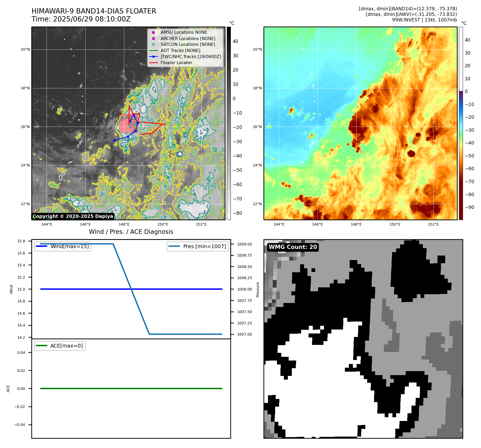Screen dimensions: 481x448
Task: Click the 144°E label under the left BAND14 map
Action: pyautogui.click(x=47, y=224)
